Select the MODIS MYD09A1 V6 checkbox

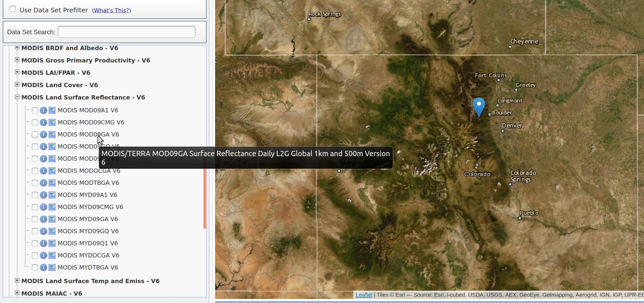click(35, 195)
